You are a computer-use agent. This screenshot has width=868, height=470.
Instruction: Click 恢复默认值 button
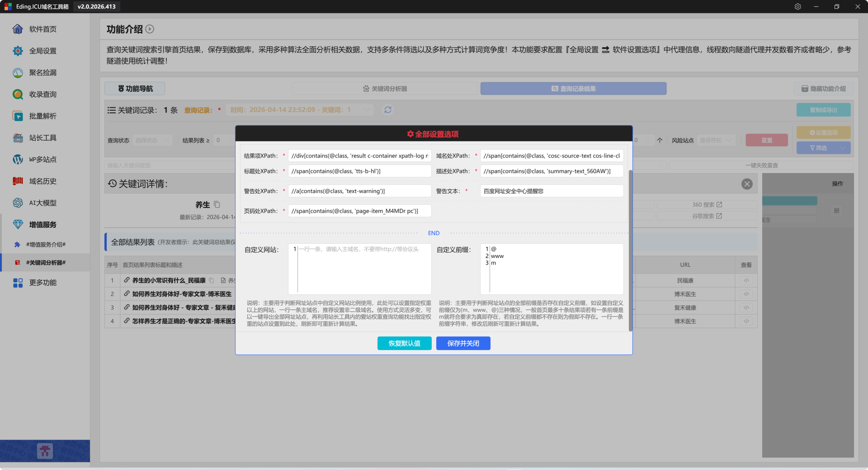click(404, 343)
